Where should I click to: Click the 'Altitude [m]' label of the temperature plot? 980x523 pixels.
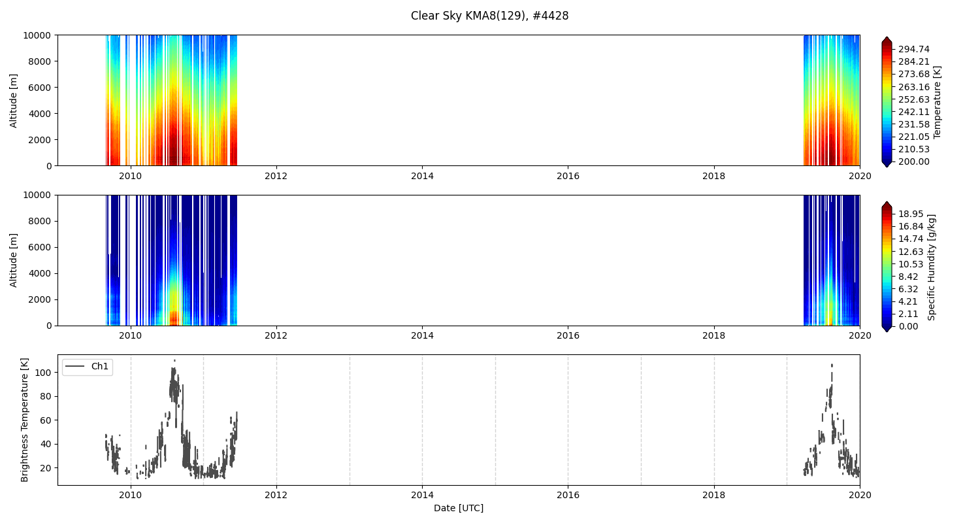pyautogui.click(x=14, y=100)
